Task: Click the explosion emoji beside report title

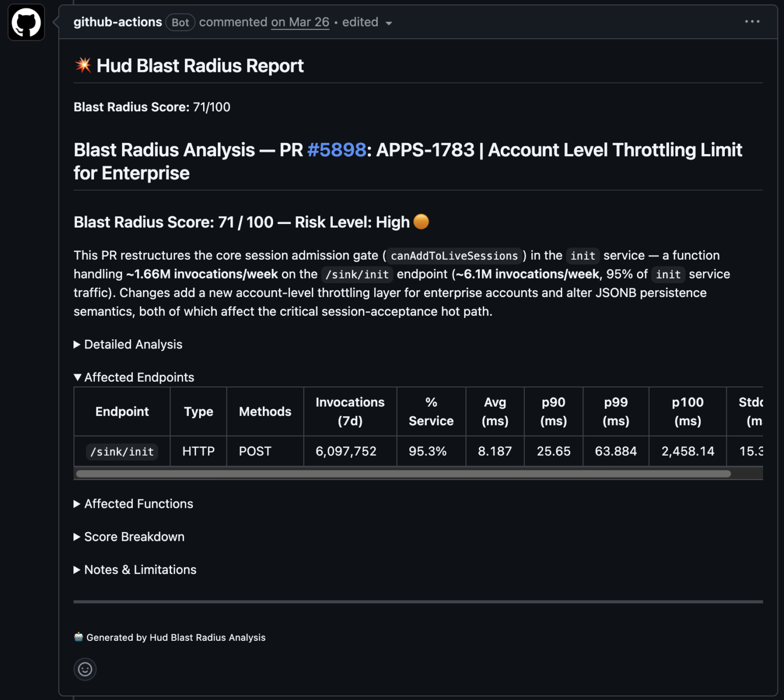Action: (83, 65)
